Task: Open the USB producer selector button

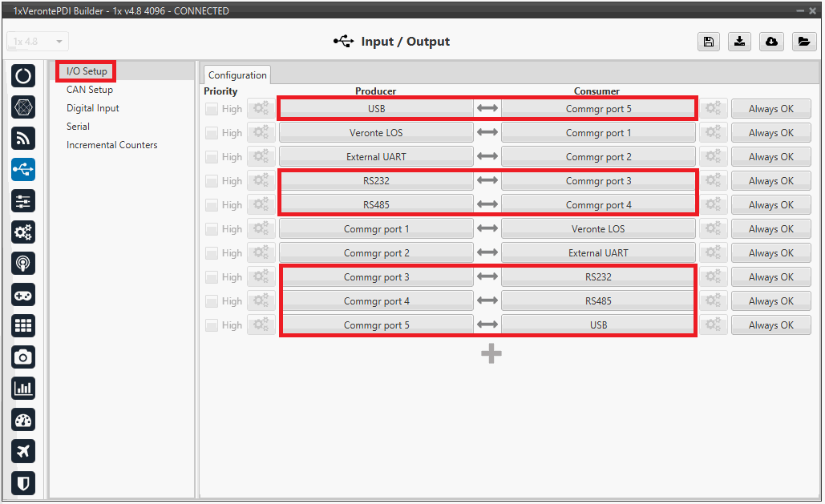Action: pyautogui.click(x=376, y=109)
